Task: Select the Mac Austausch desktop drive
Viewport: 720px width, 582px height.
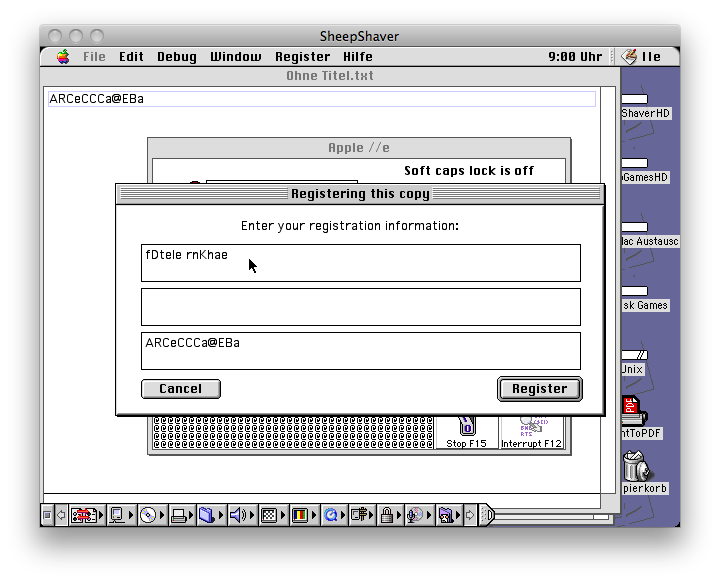Action: coord(649,235)
